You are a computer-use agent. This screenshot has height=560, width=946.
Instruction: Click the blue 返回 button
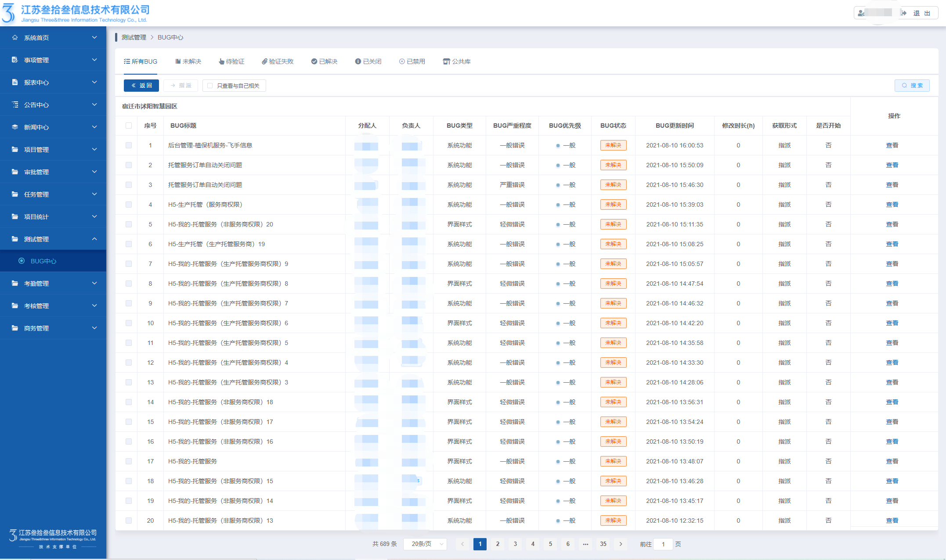[141, 86]
